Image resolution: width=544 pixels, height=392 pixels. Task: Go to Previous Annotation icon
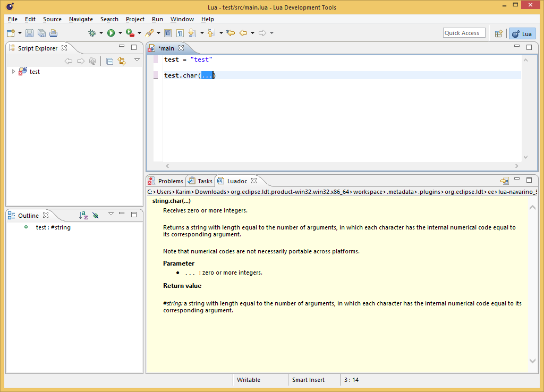211,33
